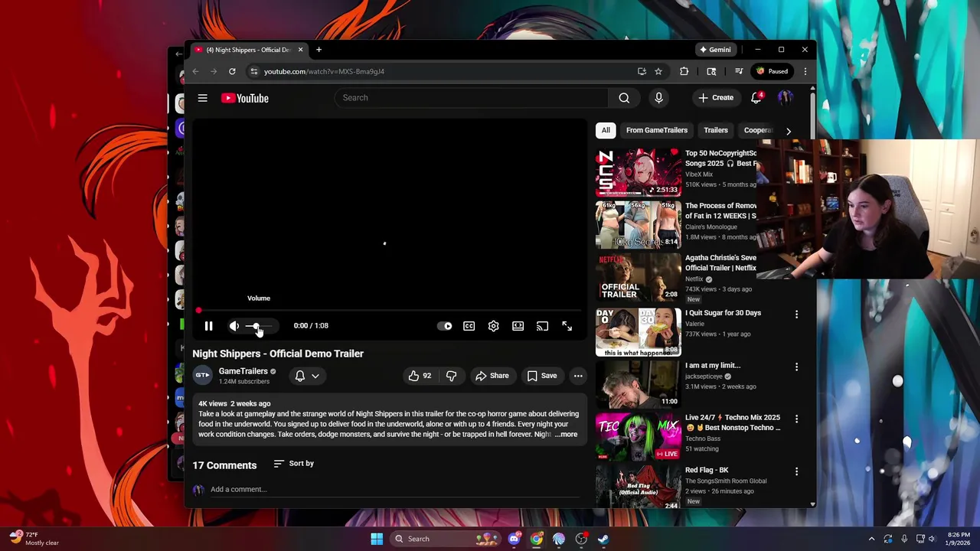Open the Chrome profile Paused chip
Viewport: 980px width, 551px height.
click(773, 71)
